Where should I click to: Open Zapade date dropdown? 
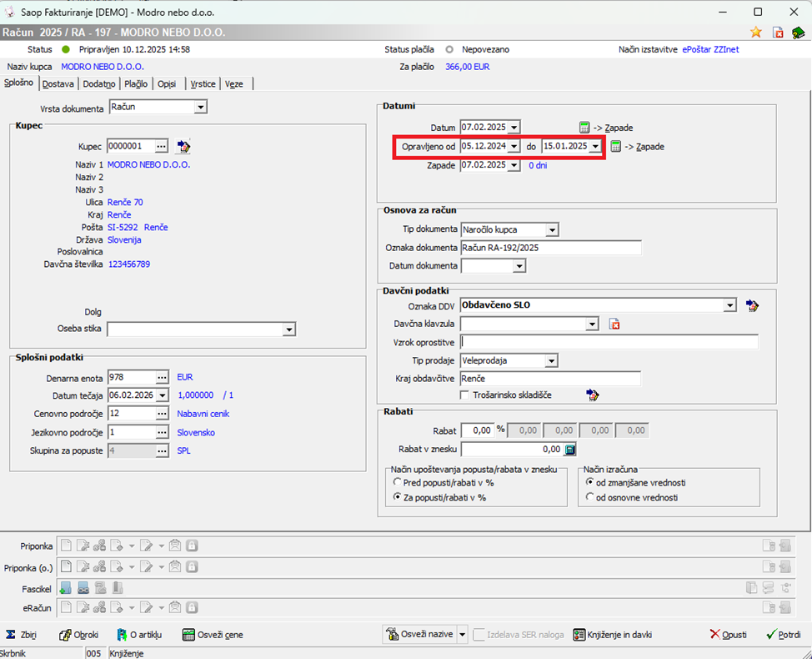point(514,165)
